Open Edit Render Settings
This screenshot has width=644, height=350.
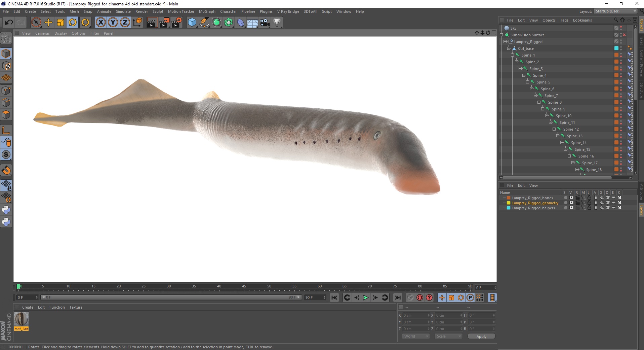click(x=177, y=23)
